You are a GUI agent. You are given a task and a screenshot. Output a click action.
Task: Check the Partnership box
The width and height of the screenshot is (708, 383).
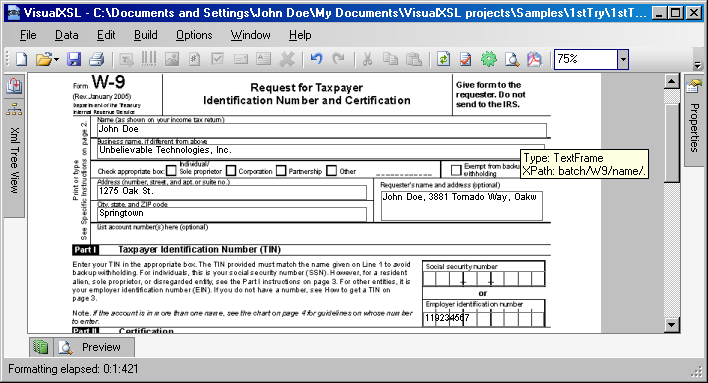pyautogui.click(x=281, y=171)
